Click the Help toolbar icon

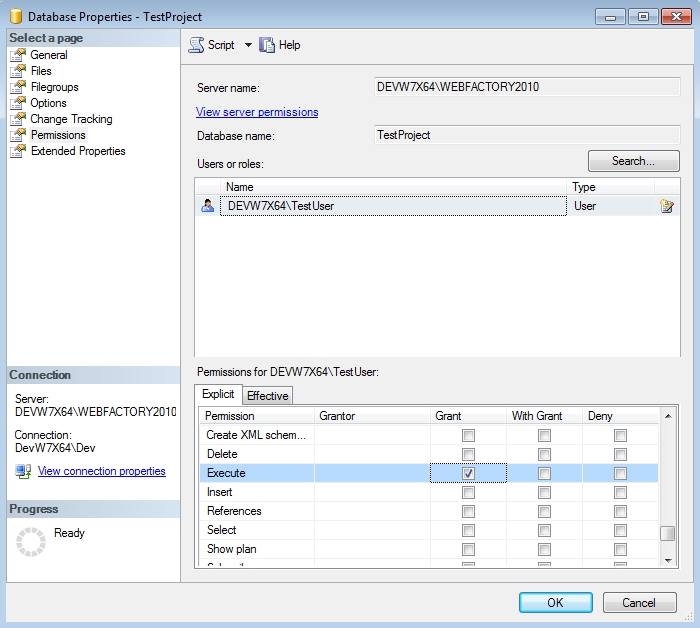click(x=267, y=45)
